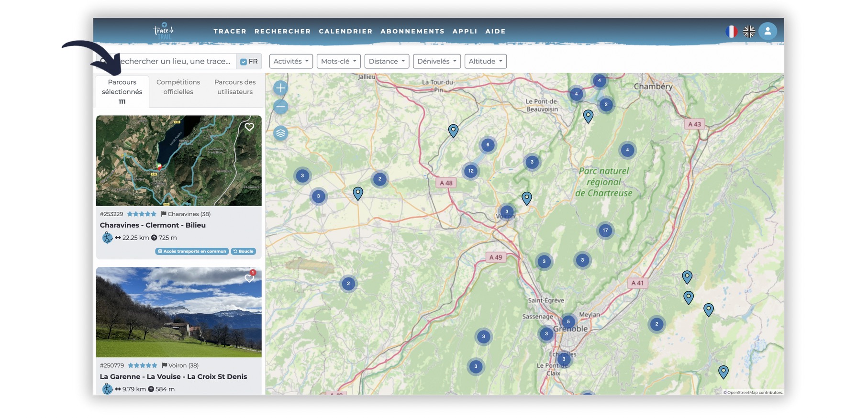Image resolution: width=868 pixels, height=418 pixels.
Task: Open the La Garenne route photo thumbnail
Action: tap(178, 312)
